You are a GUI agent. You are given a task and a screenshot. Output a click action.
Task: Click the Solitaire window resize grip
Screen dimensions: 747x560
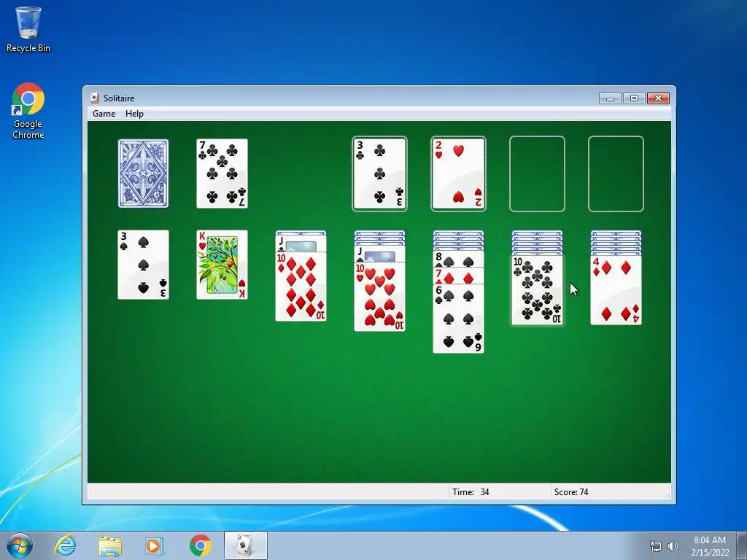(x=667, y=495)
